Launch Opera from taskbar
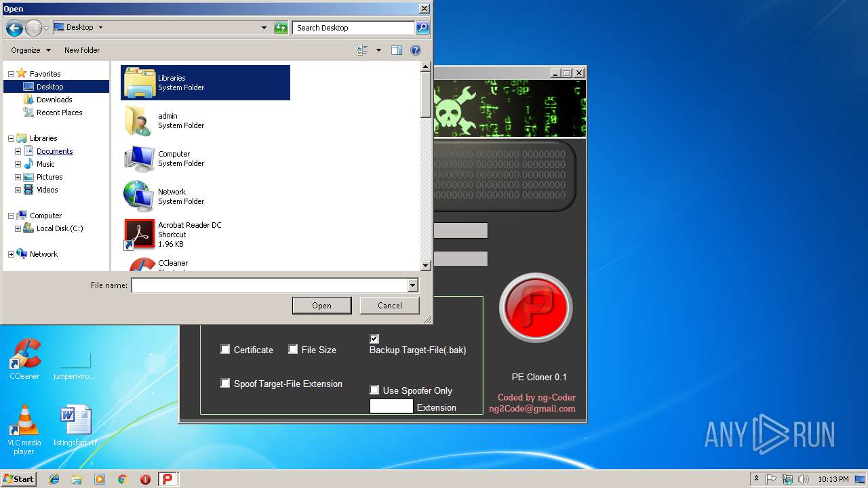Viewport: 868px width, 488px height. pos(145,479)
